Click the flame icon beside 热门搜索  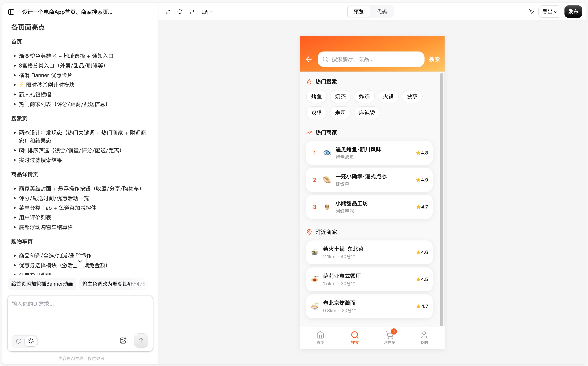point(309,82)
